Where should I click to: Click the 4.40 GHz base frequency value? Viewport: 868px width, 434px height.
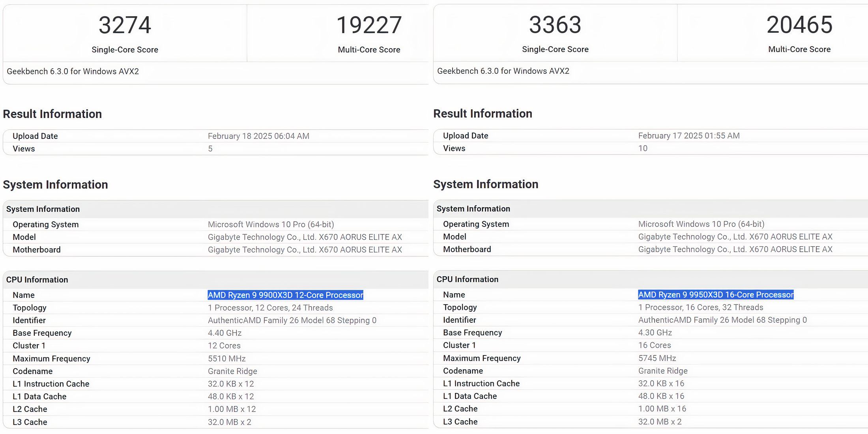tap(225, 333)
